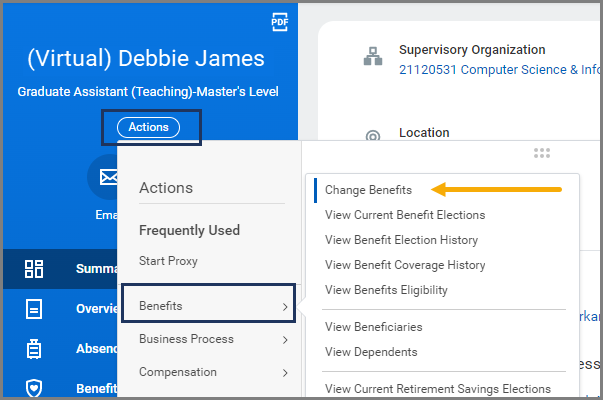The width and height of the screenshot is (603, 400).
Task: Expand the Business Process submenu
Action: [x=285, y=339]
